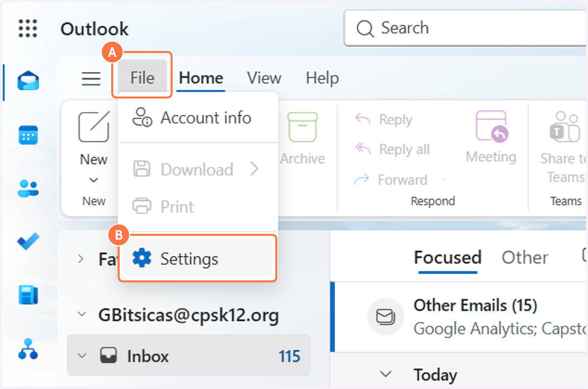Viewport: 588px width, 389px height.
Task: Click the Forward arrow icon
Action: coord(362,180)
